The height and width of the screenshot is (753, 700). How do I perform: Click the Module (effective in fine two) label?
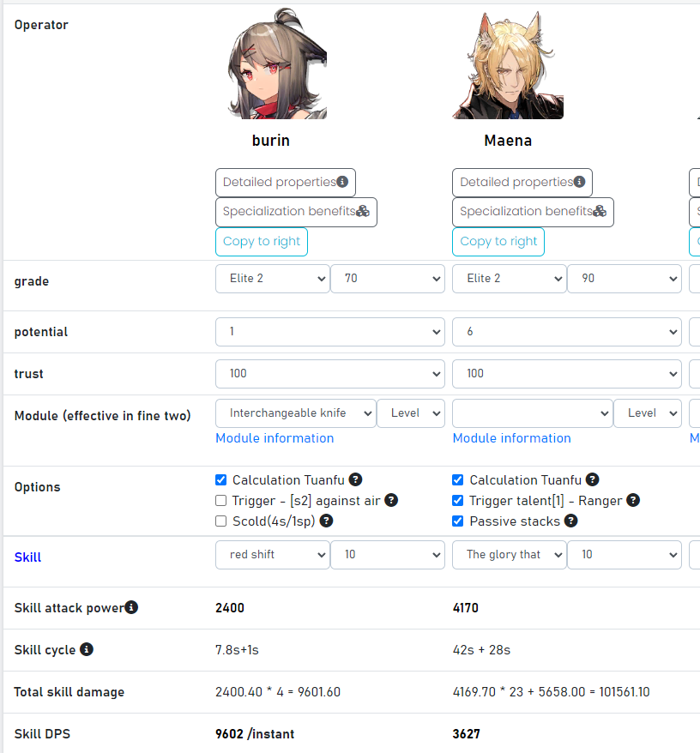pyautogui.click(x=102, y=416)
